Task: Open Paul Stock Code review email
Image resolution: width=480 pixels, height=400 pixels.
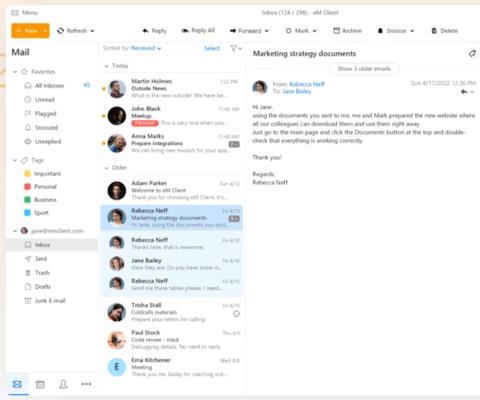Action: point(171,340)
